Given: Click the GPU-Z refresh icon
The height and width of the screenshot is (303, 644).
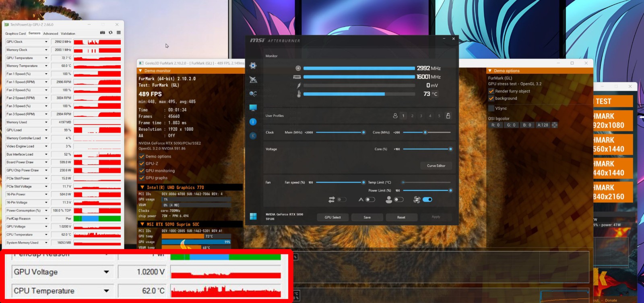Looking at the screenshot, I should (x=111, y=33).
